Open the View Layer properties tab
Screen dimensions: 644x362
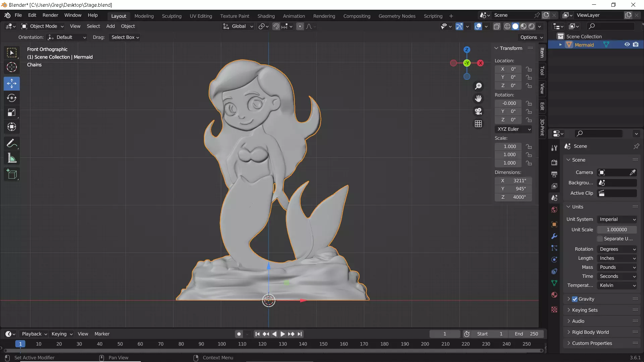(554, 186)
